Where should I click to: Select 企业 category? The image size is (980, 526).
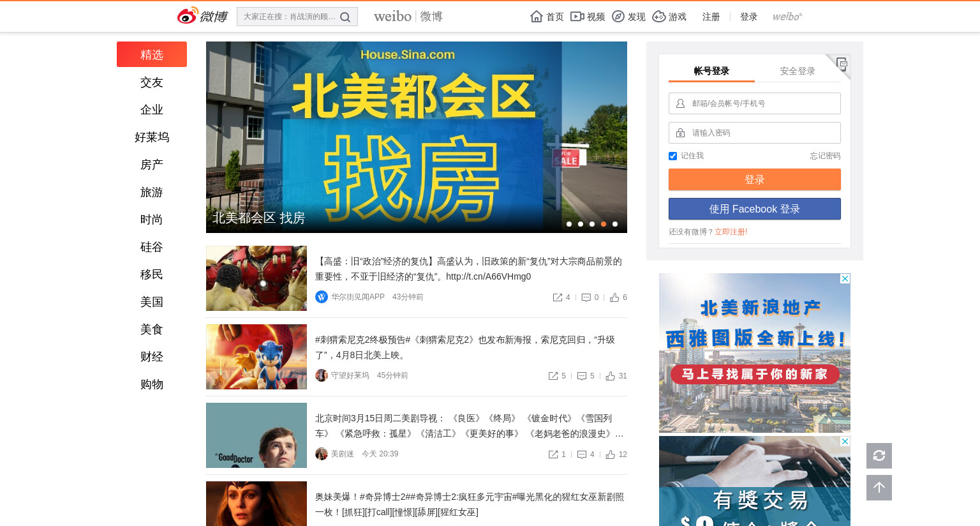tap(152, 110)
